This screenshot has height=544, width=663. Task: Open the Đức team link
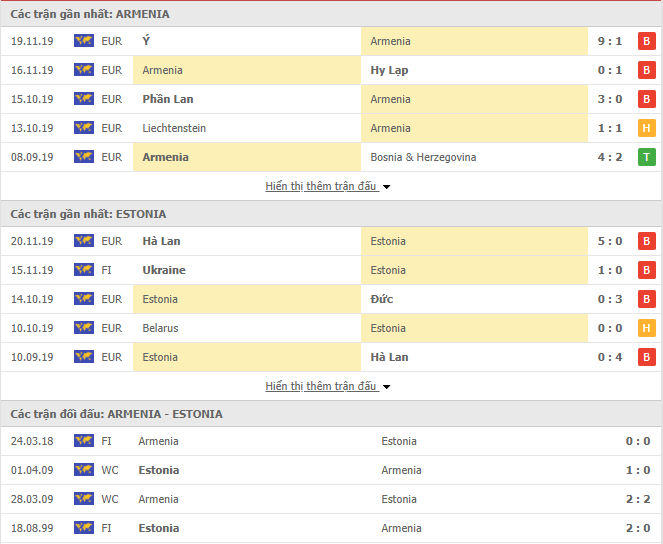382,299
